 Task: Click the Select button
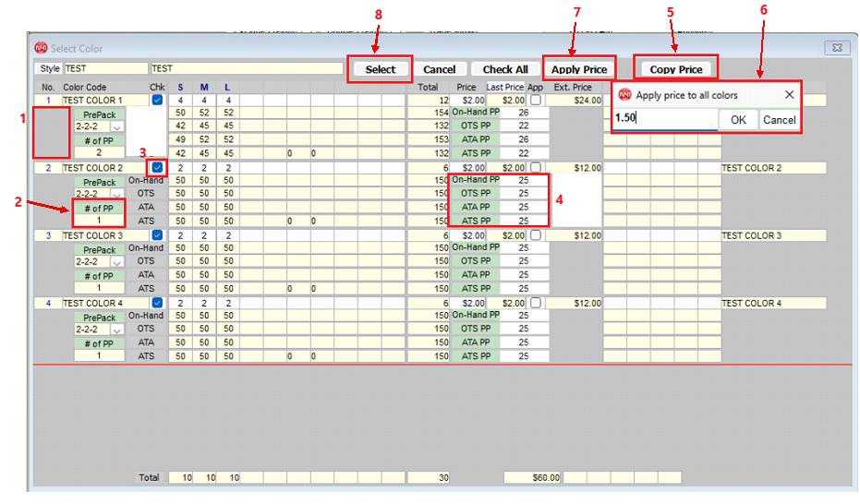380,69
